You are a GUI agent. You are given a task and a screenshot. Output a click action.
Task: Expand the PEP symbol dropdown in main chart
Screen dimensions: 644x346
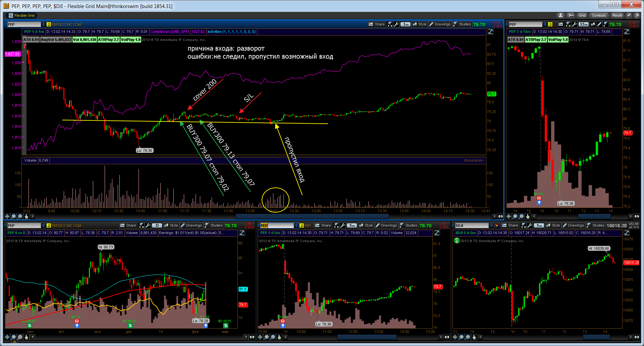[43, 24]
